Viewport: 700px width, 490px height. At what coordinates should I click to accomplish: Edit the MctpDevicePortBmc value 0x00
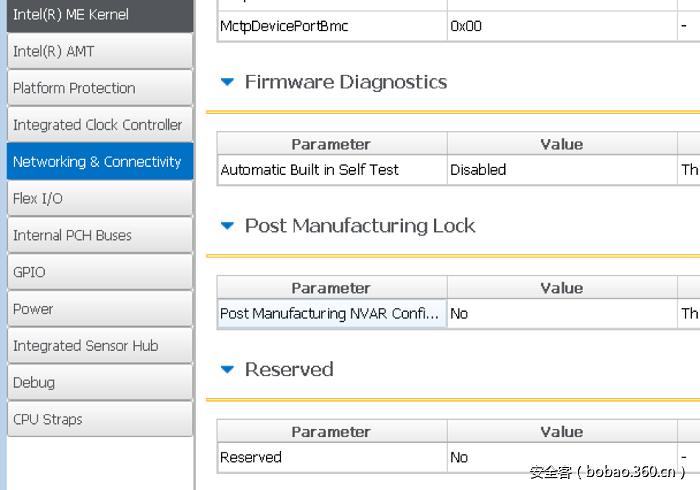pos(560,26)
